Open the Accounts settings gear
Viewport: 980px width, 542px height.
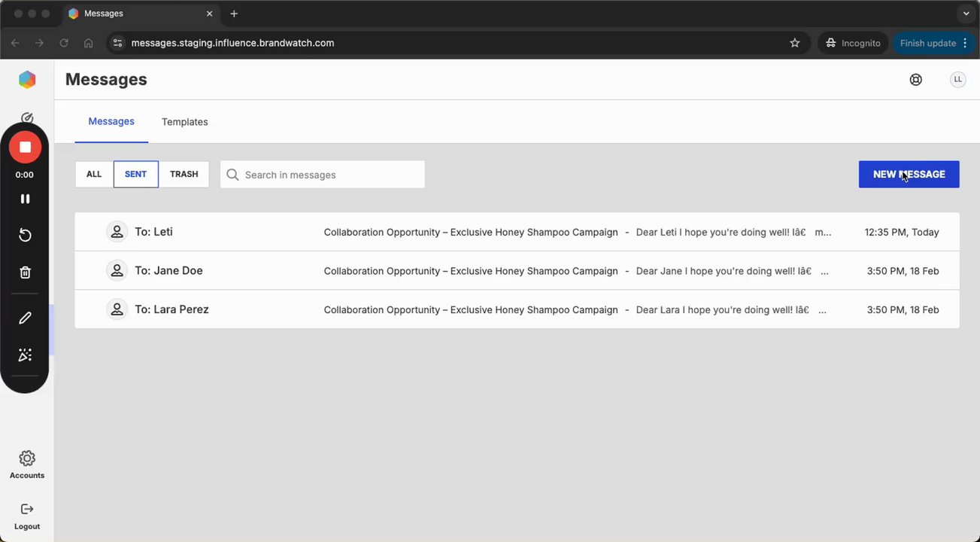[x=27, y=459]
